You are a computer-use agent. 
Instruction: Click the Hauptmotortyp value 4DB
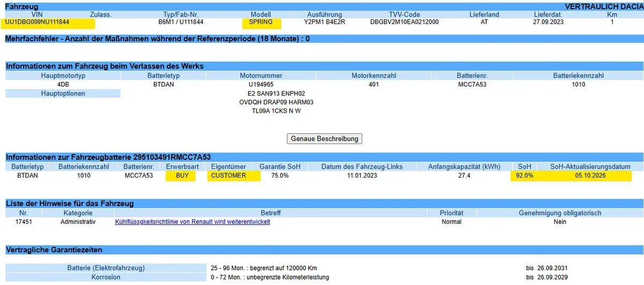pos(63,85)
